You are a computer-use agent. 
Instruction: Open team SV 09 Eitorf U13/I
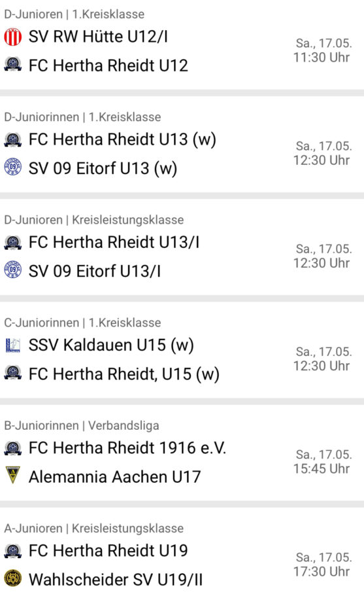point(95,271)
